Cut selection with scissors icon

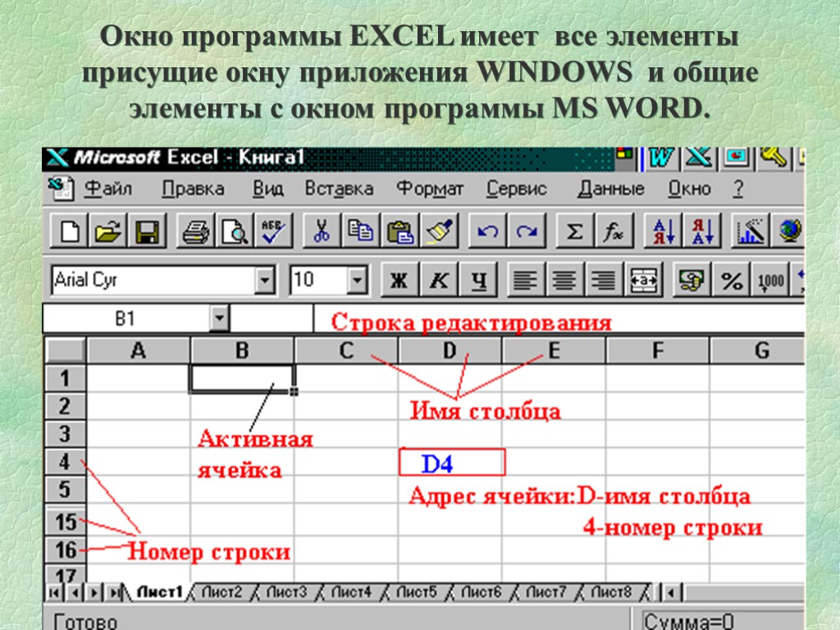[322, 231]
